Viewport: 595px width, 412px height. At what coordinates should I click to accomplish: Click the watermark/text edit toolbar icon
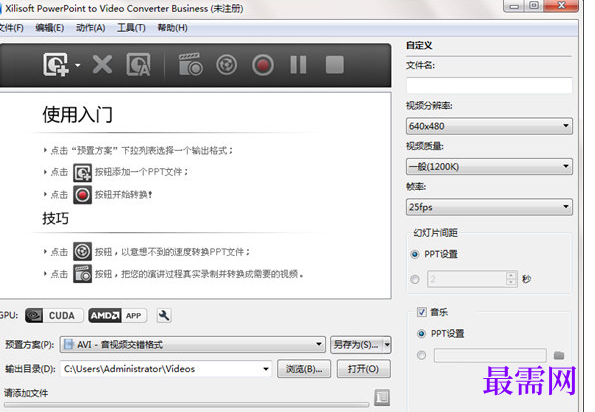pos(138,64)
